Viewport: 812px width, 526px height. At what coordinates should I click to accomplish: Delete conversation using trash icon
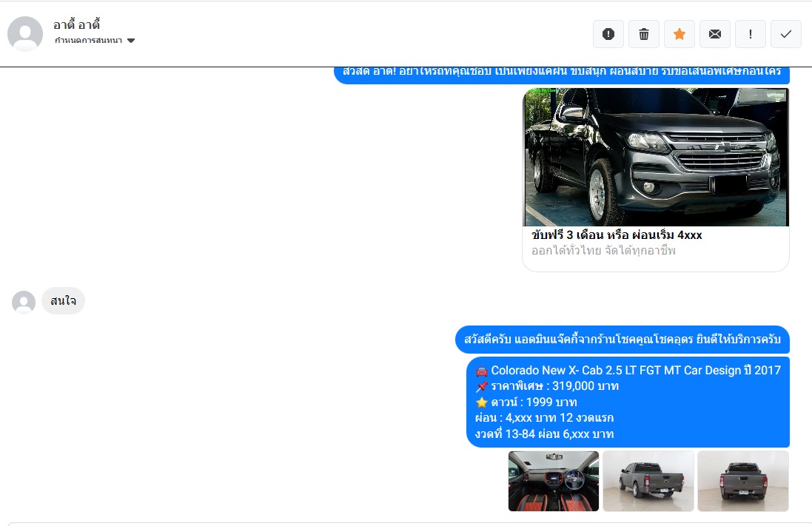click(x=644, y=34)
